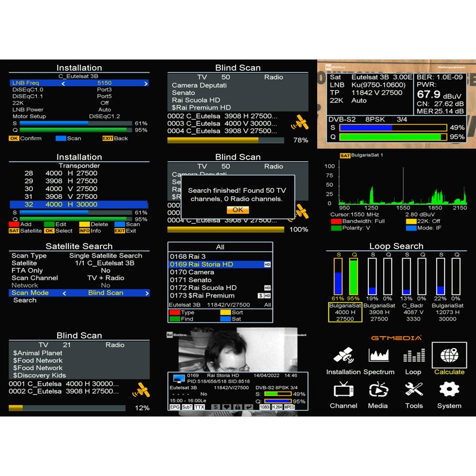
Task: Click the right arrow of LNB Freq 5150
Action: (x=146, y=83)
